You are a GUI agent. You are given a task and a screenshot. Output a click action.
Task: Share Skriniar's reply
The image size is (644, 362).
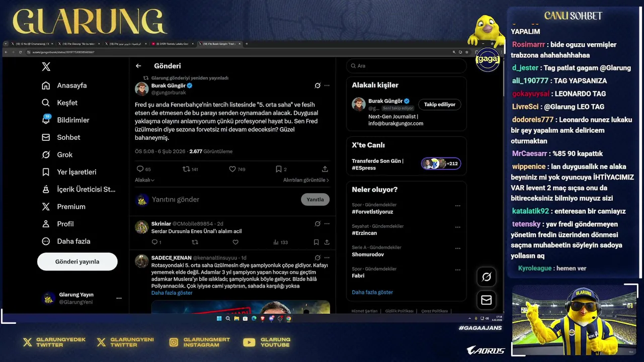pyautogui.click(x=327, y=242)
